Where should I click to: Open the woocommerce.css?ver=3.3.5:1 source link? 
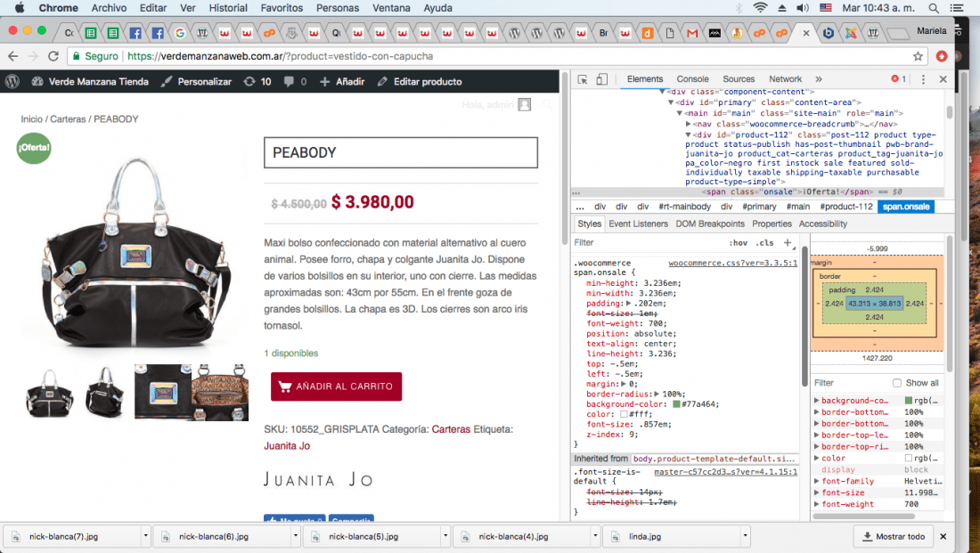point(732,263)
